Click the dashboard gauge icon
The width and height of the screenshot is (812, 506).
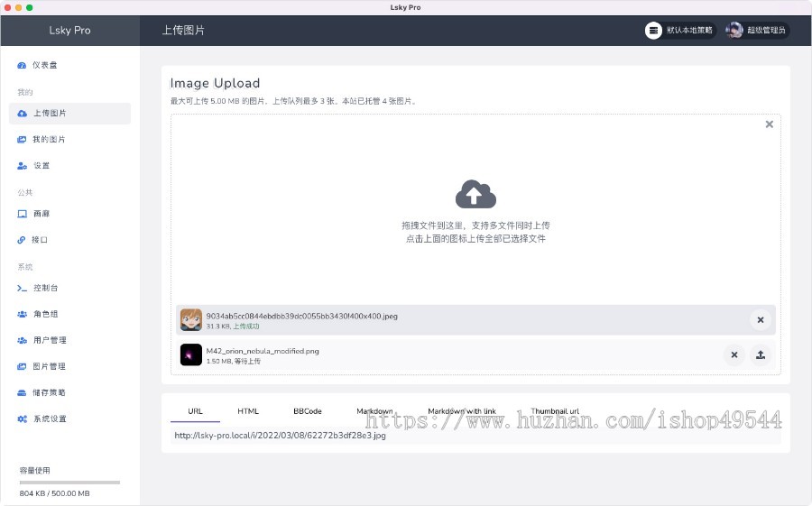[22, 65]
